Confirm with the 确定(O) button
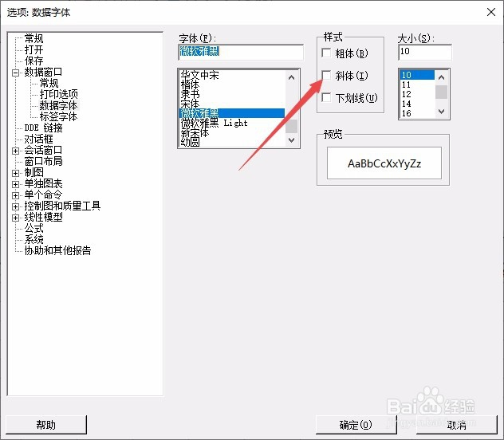The width and height of the screenshot is (504, 440). click(356, 425)
